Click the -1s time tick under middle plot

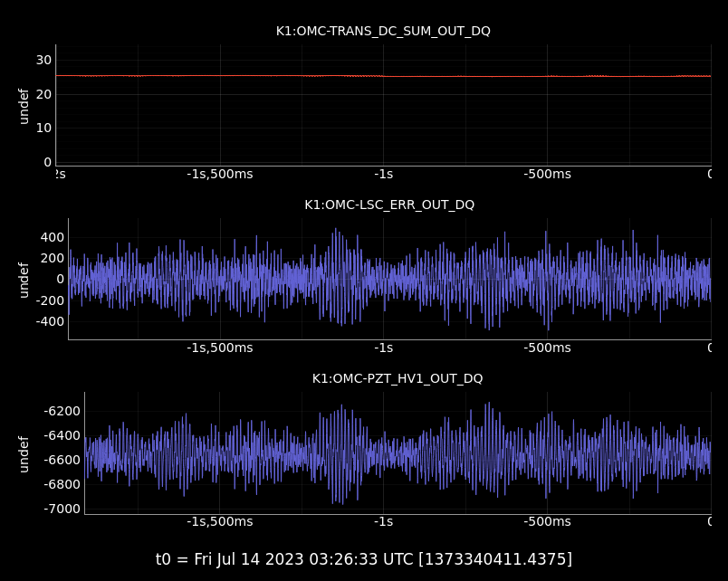[383, 348]
